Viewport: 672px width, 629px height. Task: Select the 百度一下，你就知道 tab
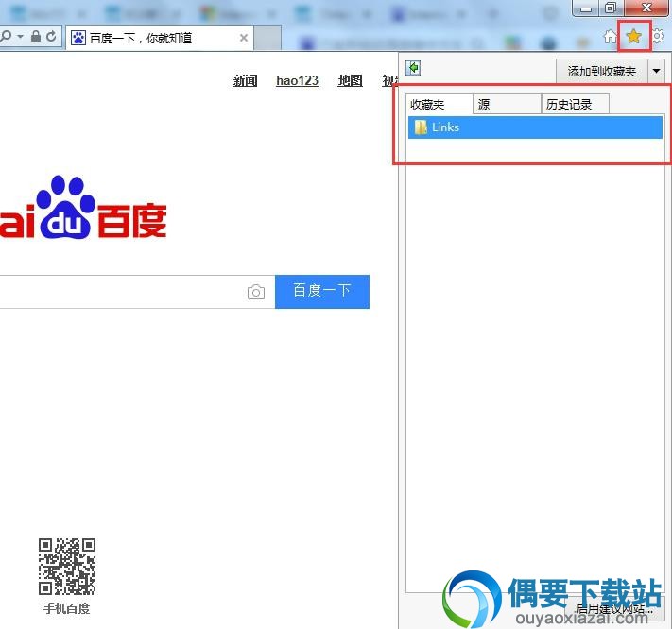point(160,38)
